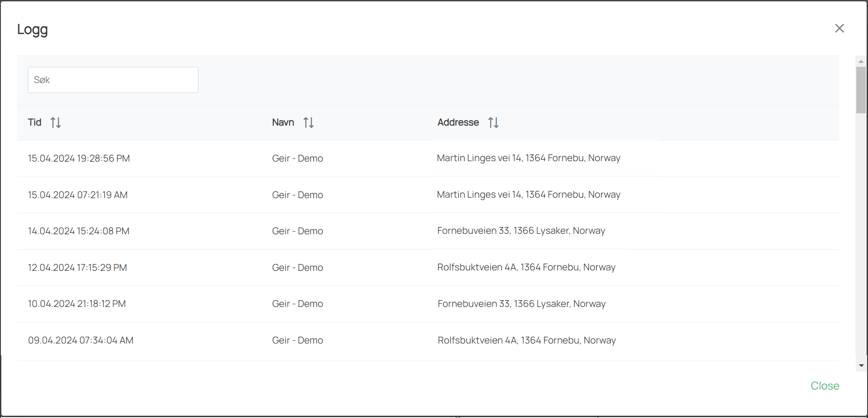
Task: Sort the log by the Navn arrows icon
Action: point(308,122)
